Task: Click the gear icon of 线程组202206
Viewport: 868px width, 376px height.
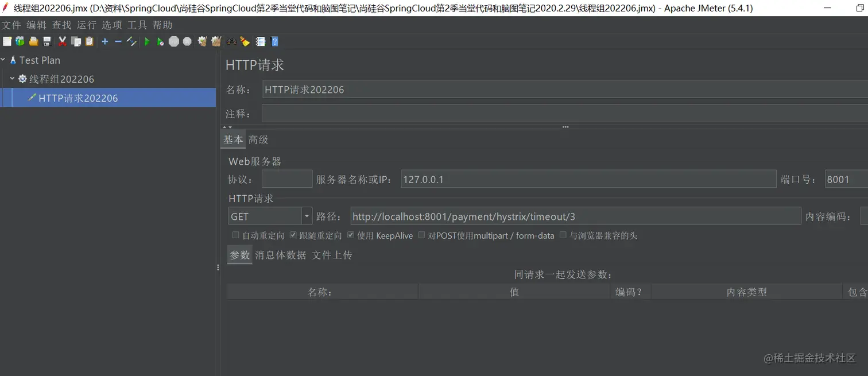Action: tap(22, 79)
